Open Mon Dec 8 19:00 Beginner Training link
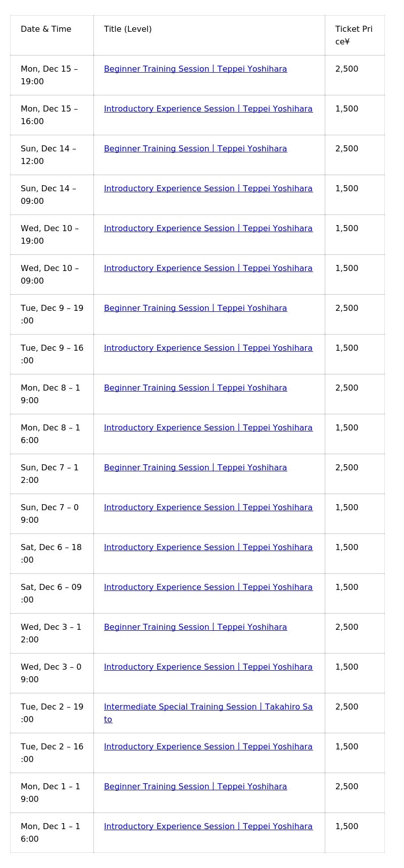The width and height of the screenshot is (404, 868). [195, 388]
